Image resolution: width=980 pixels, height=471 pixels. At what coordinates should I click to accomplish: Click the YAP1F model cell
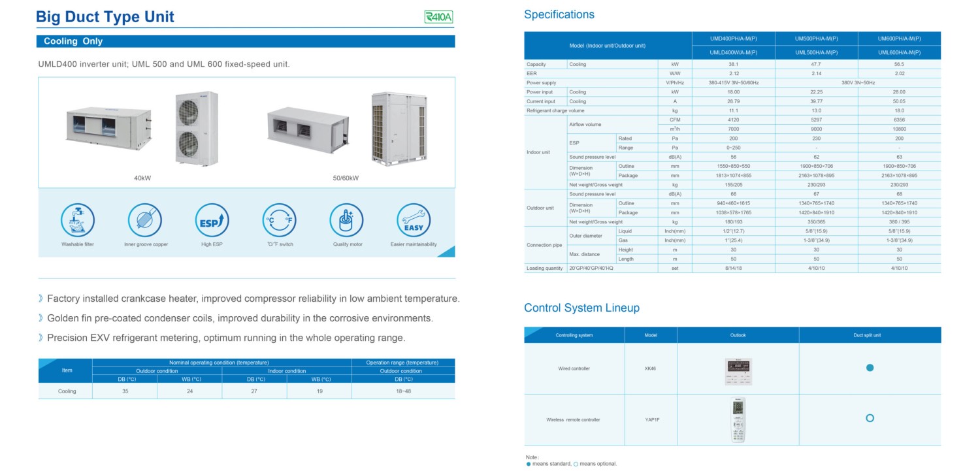[651, 419]
